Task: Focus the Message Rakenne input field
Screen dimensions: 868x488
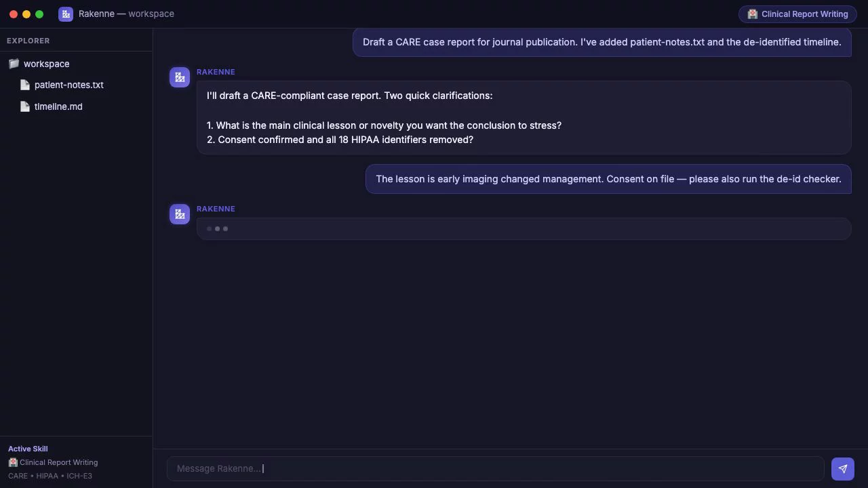Action: pos(495,468)
